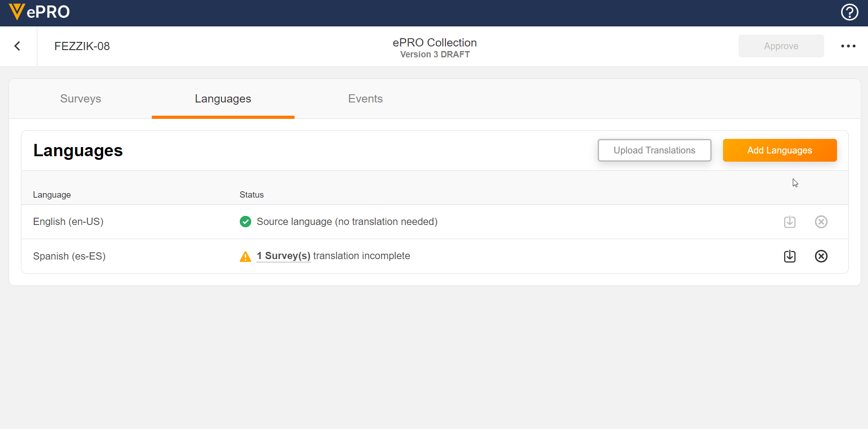
Task: Open the three-dot more options menu
Action: (x=848, y=46)
